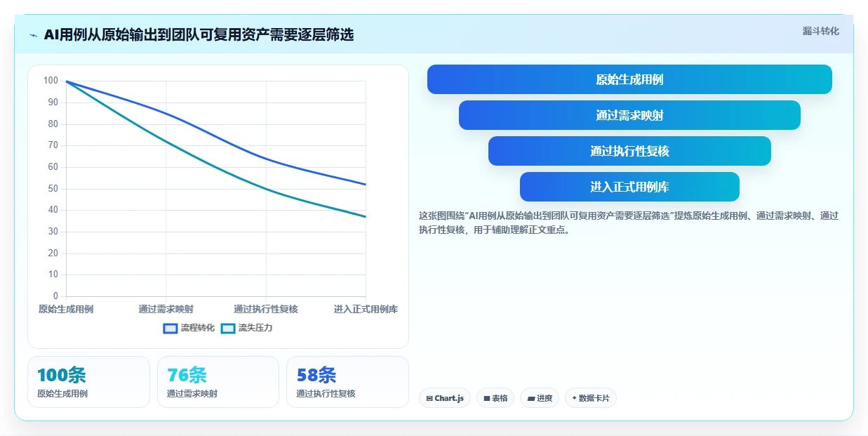Click the x-axis label 通过执行性复核
This screenshot has width=868, height=436.
click(266, 309)
